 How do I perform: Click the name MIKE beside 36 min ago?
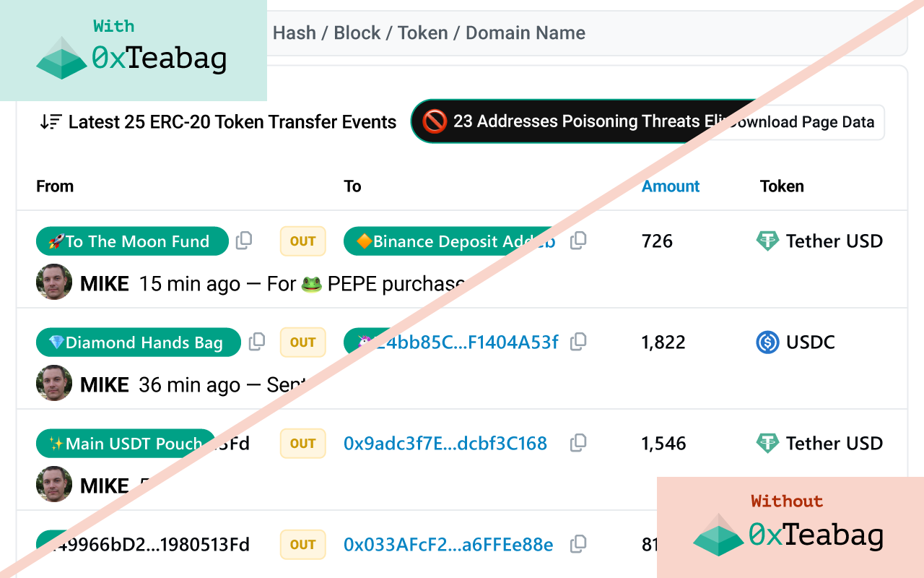pyautogui.click(x=105, y=385)
